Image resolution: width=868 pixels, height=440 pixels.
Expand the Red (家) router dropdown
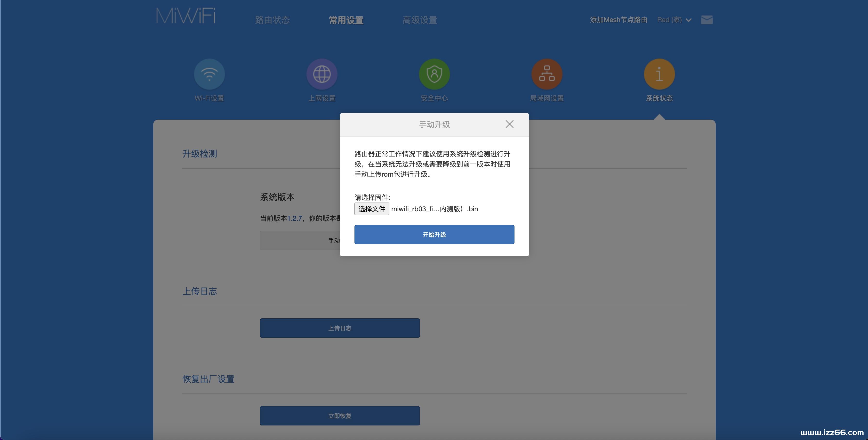coord(674,20)
